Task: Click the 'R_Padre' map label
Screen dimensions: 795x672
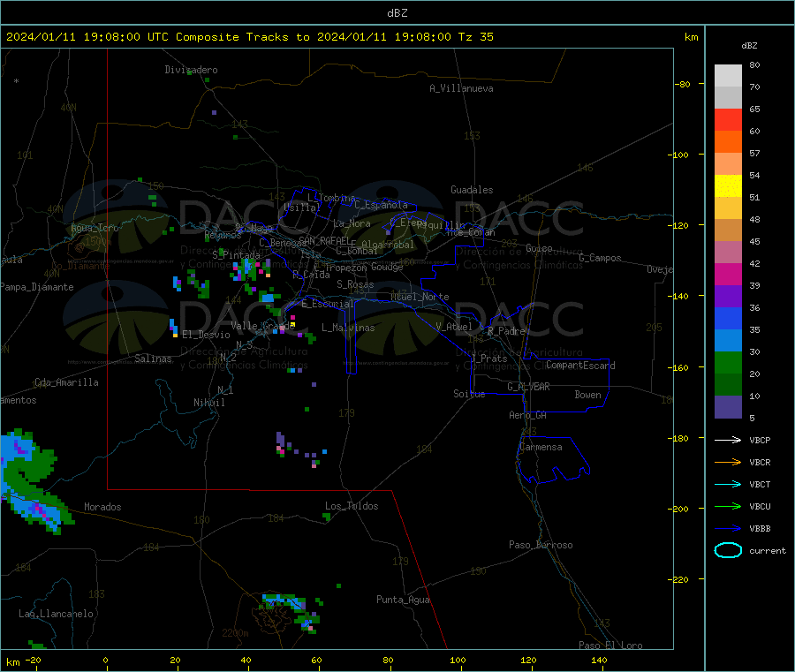Action: click(506, 331)
